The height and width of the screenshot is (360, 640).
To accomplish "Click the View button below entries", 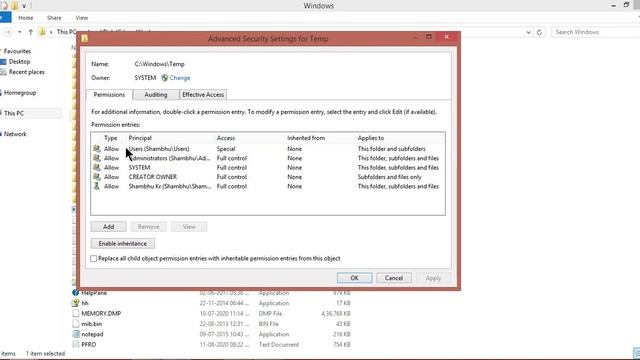I will (x=189, y=227).
